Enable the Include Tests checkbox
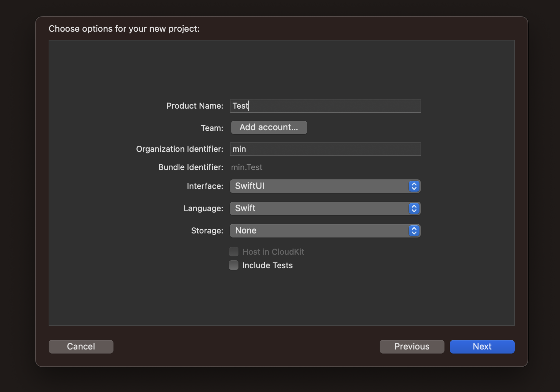560x392 pixels. (x=234, y=265)
